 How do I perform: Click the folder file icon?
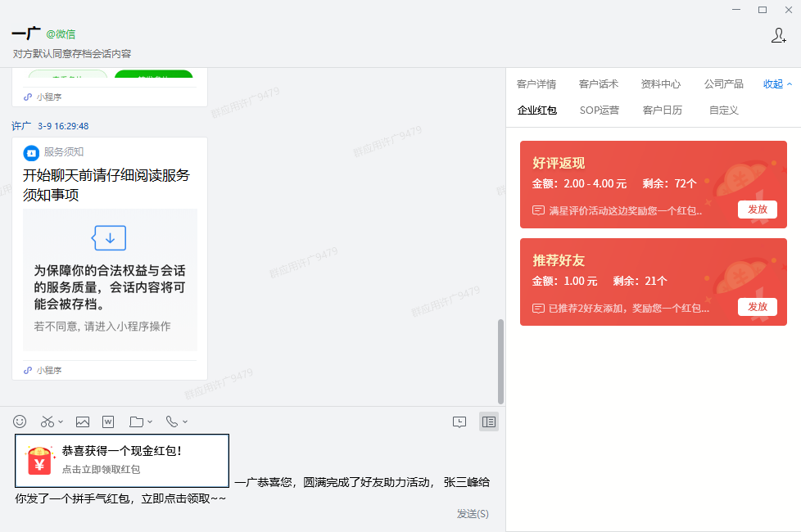click(x=136, y=422)
